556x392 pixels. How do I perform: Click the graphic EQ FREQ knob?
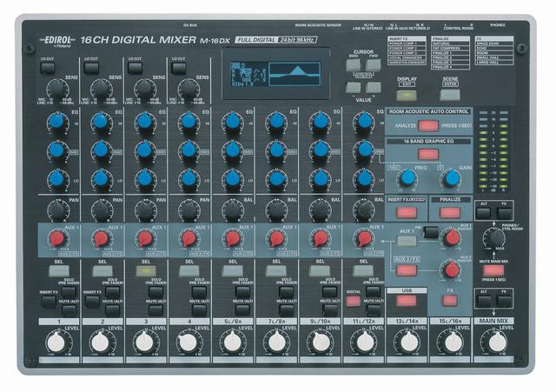(405, 177)
